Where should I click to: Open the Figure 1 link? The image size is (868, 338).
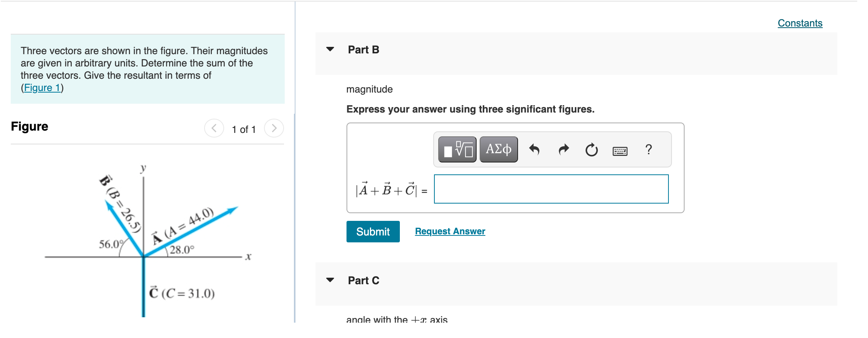(x=42, y=88)
